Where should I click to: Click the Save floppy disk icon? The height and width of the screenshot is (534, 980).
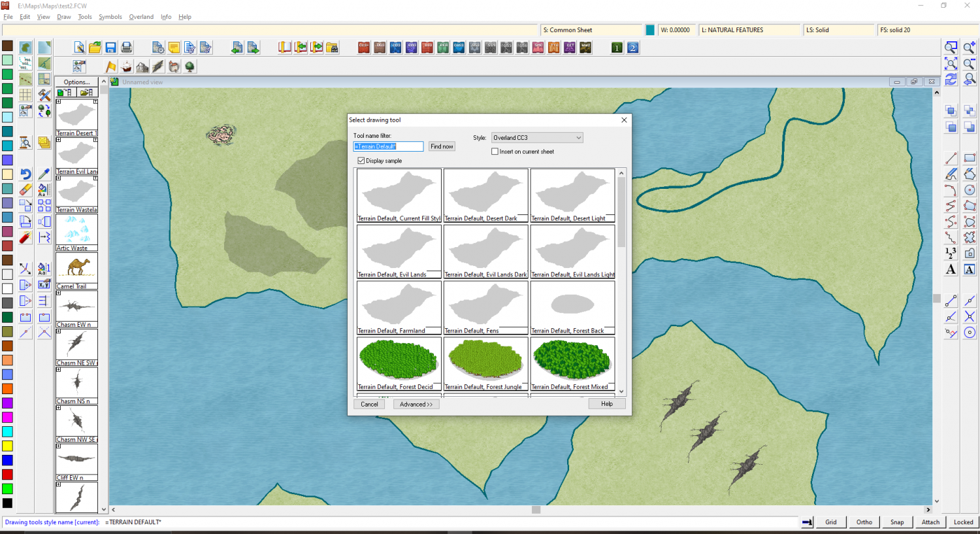coord(111,48)
